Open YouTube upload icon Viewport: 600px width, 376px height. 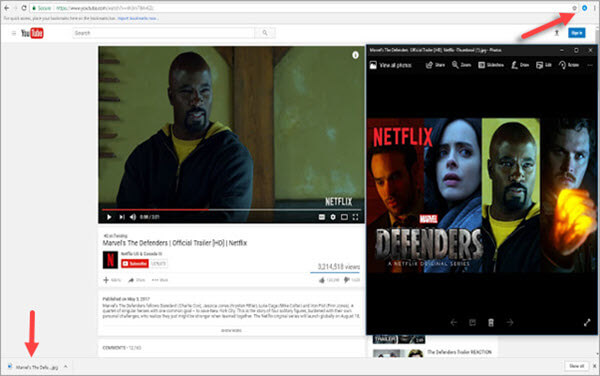pos(557,33)
